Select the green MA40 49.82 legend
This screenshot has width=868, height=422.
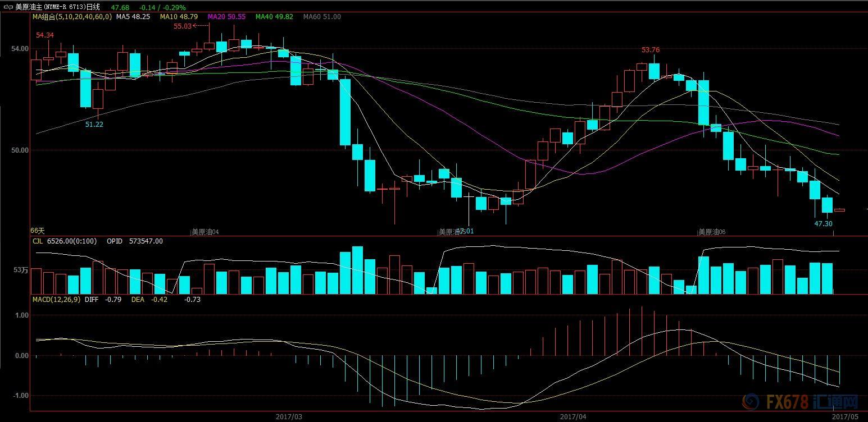tap(274, 17)
